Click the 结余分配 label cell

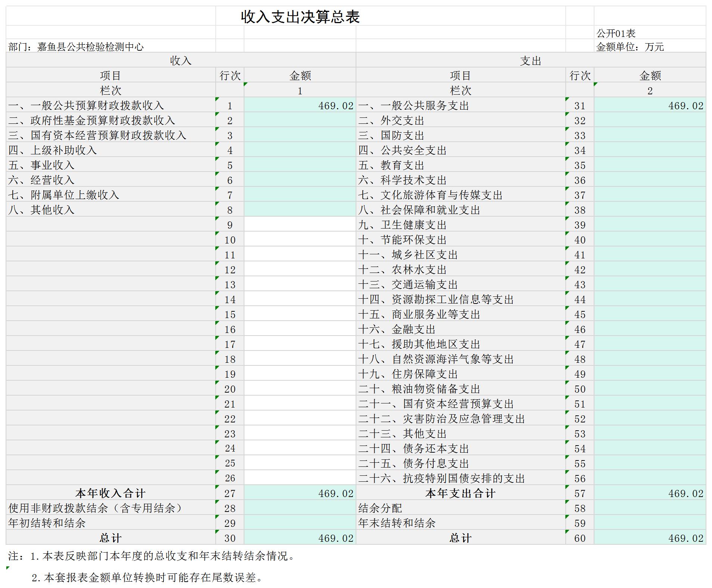click(x=380, y=508)
